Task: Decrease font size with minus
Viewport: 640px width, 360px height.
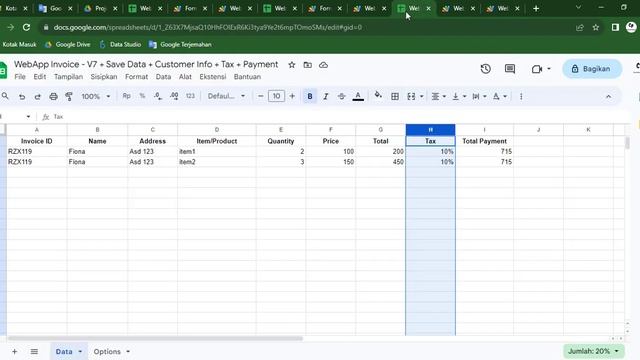Action: click(260, 96)
